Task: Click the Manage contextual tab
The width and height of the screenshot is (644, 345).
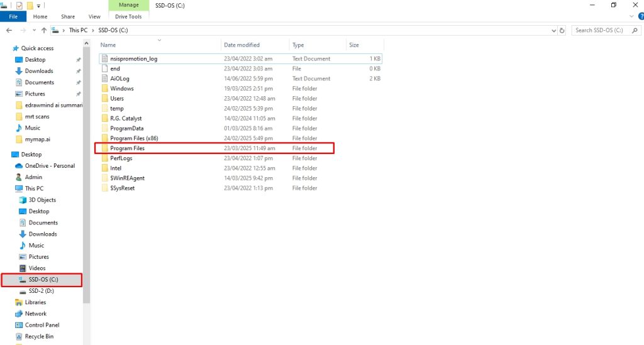Action: [x=128, y=5]
